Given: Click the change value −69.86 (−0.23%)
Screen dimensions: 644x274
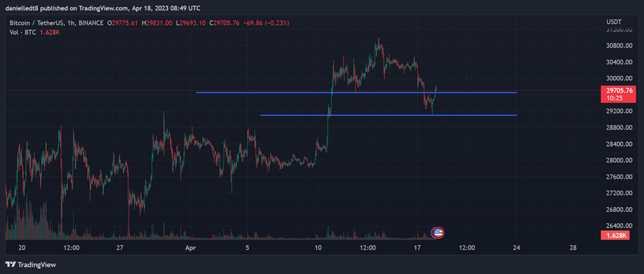Looking at the screenshot, I should [x=266, y=23].
